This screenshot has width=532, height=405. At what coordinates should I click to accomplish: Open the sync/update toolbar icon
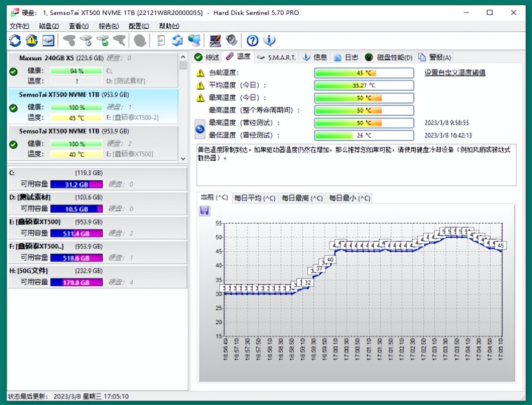[x=177, y=40]
